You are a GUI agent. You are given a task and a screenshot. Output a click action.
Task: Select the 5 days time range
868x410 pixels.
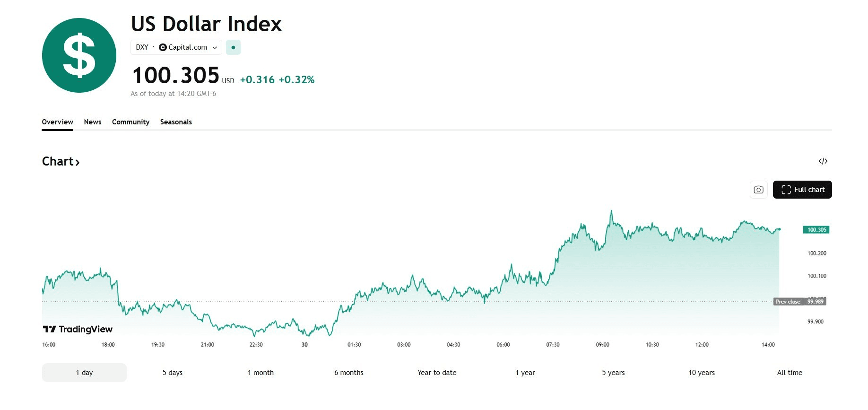(173, 373)
